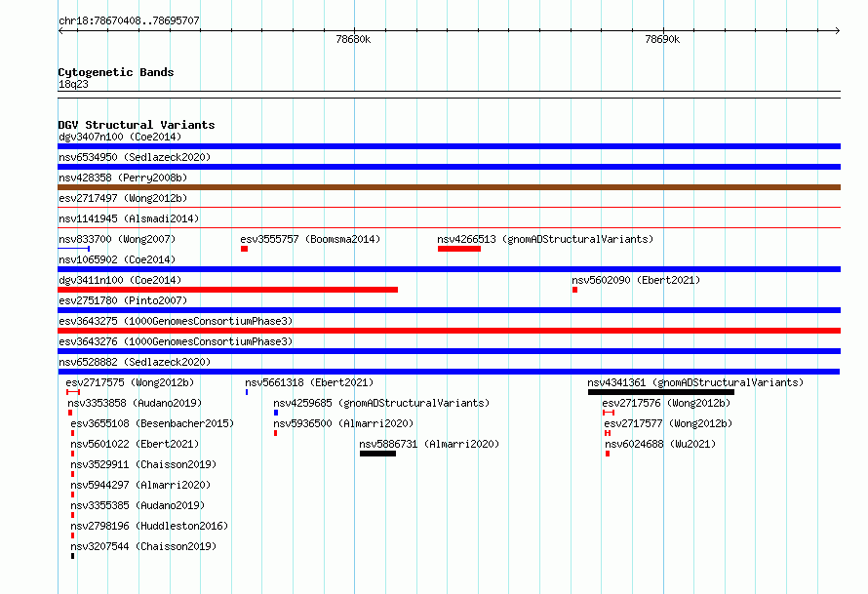Click nsv4259685 (gnomADStructuralVariants) label
Viewport: 868px width, 594px height.
click(x=381, y=403)
